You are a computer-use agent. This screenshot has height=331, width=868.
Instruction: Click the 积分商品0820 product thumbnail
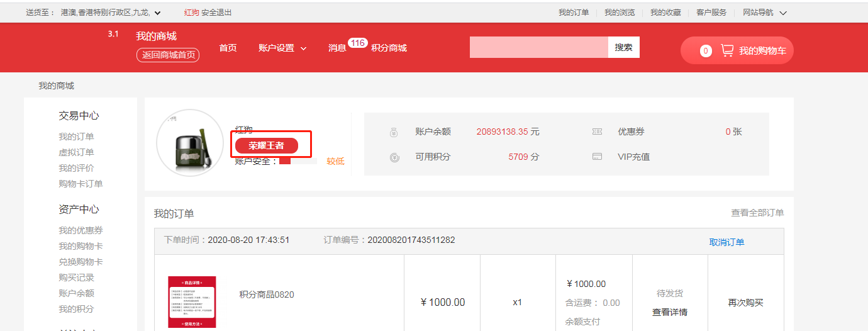192,302
